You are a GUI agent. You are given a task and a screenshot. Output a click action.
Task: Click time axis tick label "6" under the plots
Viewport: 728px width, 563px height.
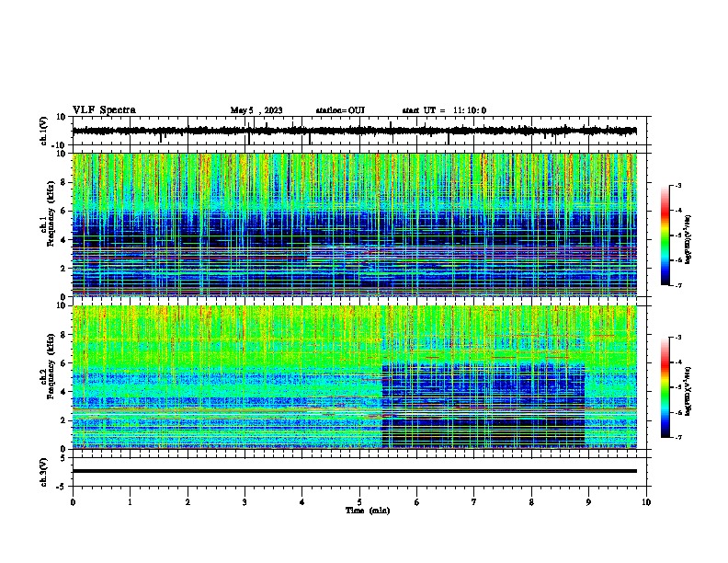417,502
